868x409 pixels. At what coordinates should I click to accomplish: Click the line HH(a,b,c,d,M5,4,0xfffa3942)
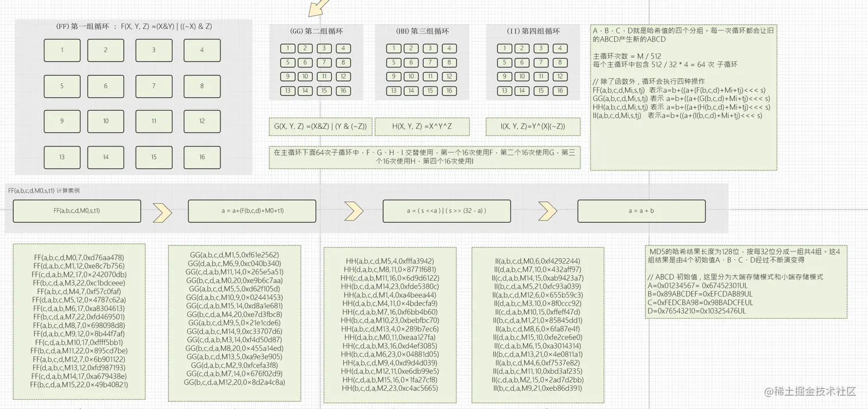pos(390,261)
